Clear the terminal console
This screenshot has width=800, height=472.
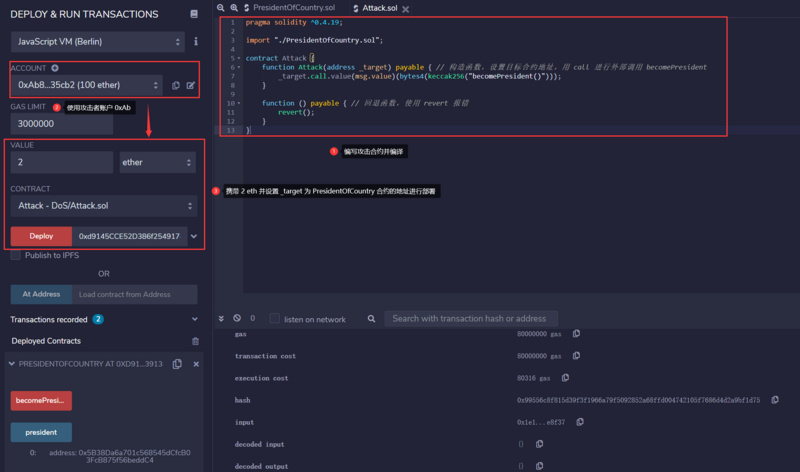tap(237, 318)
